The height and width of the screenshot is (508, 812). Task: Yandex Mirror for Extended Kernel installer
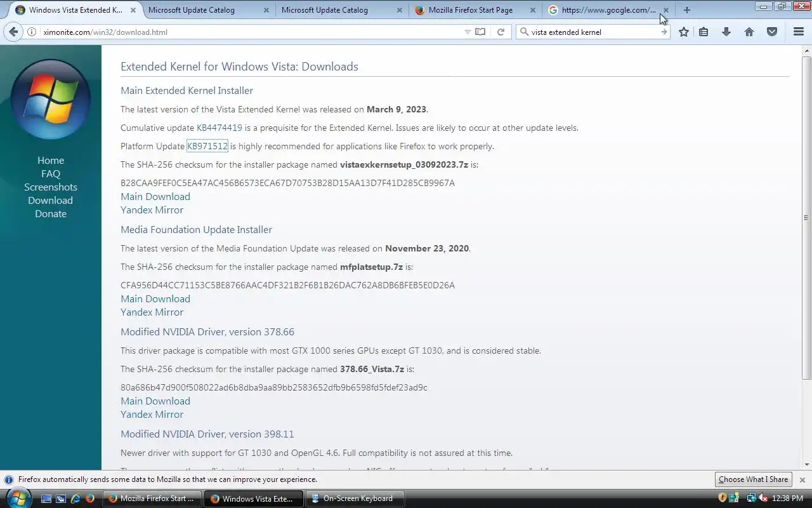tap(152, 210)
